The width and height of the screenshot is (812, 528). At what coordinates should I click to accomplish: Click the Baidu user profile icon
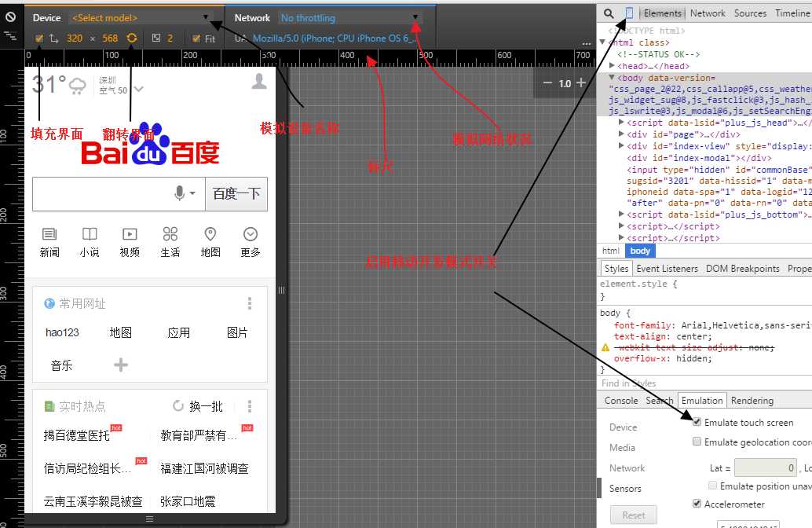(259, 82)
